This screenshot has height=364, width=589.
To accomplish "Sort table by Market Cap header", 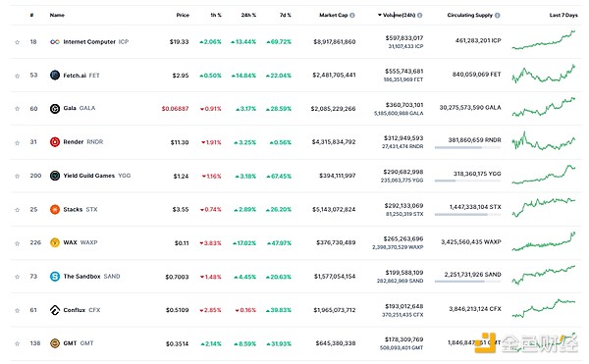I will [333, 15].
